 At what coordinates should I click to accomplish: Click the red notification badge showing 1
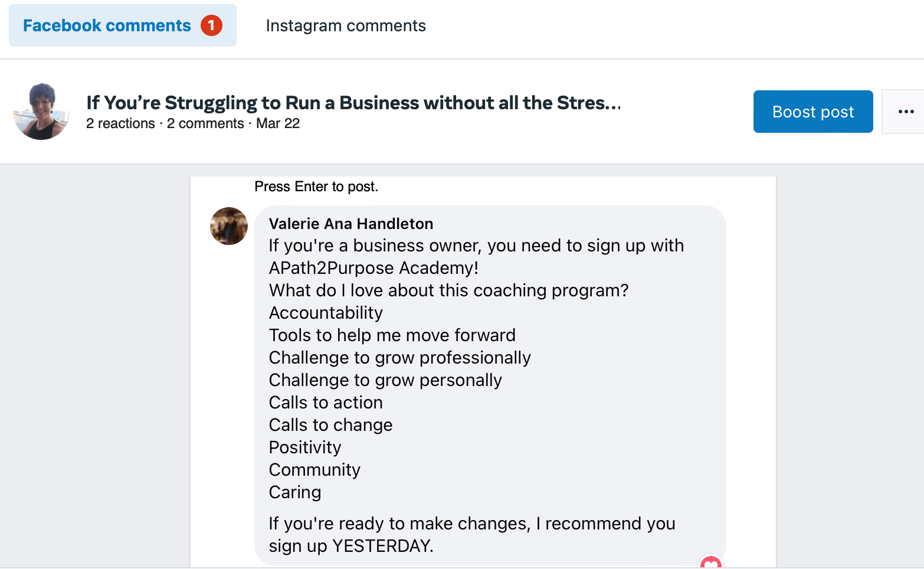(211, 25)
